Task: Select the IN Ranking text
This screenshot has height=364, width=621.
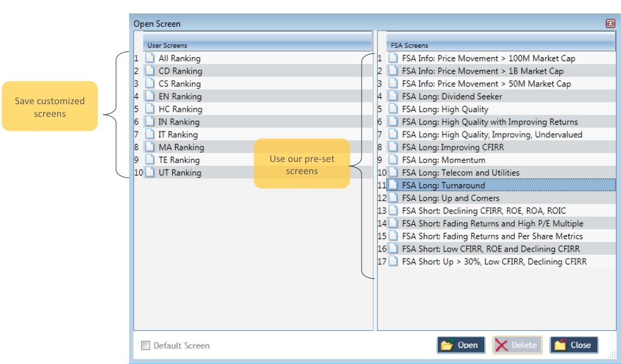Action: pos(179,122)
